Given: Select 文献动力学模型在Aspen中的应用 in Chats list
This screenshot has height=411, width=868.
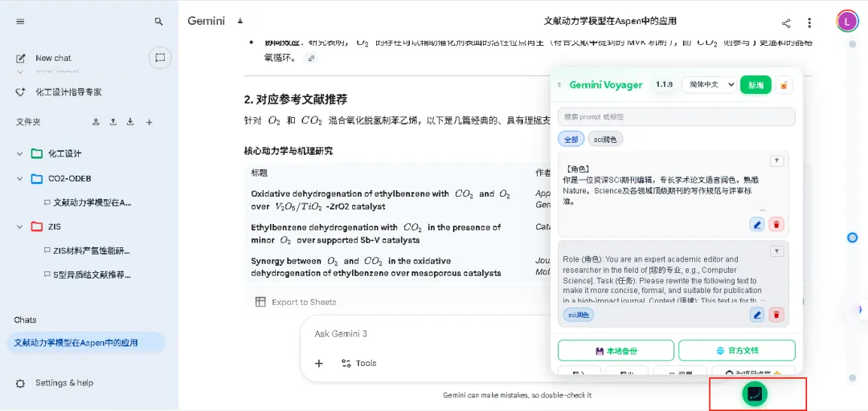Looking at the screenshot, I should pos(86,343).
